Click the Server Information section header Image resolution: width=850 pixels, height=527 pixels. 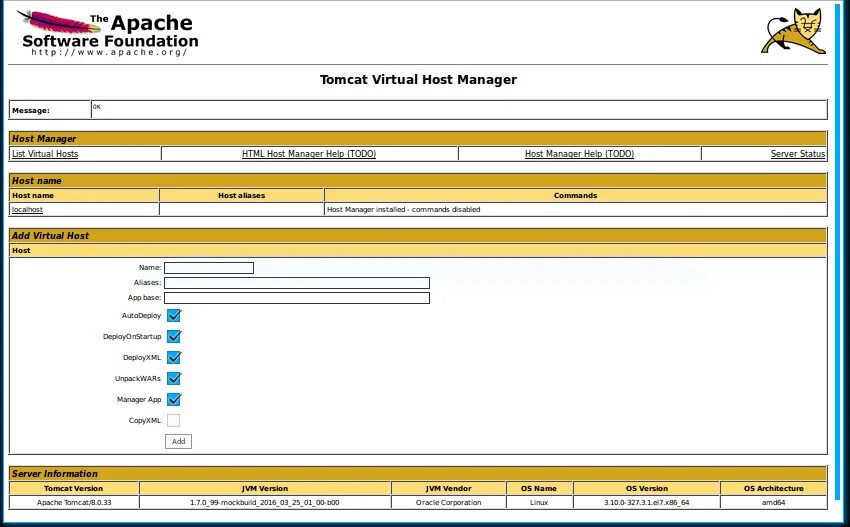(418, 473)
